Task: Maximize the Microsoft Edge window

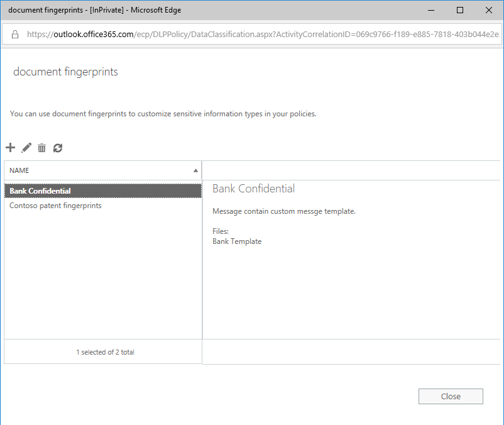Action: tap(460, 10)
